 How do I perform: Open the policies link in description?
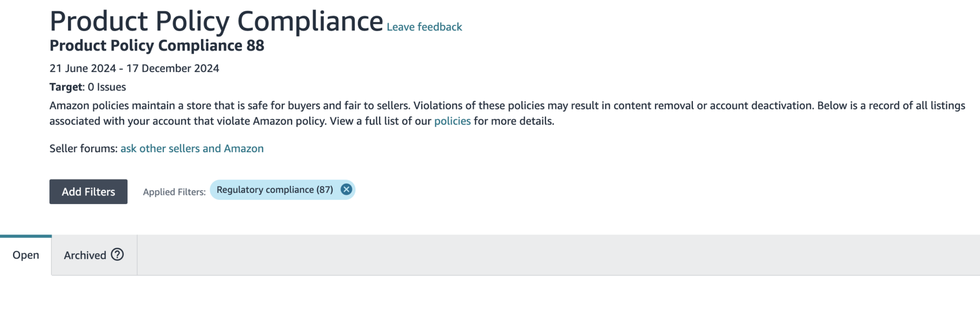452,121
